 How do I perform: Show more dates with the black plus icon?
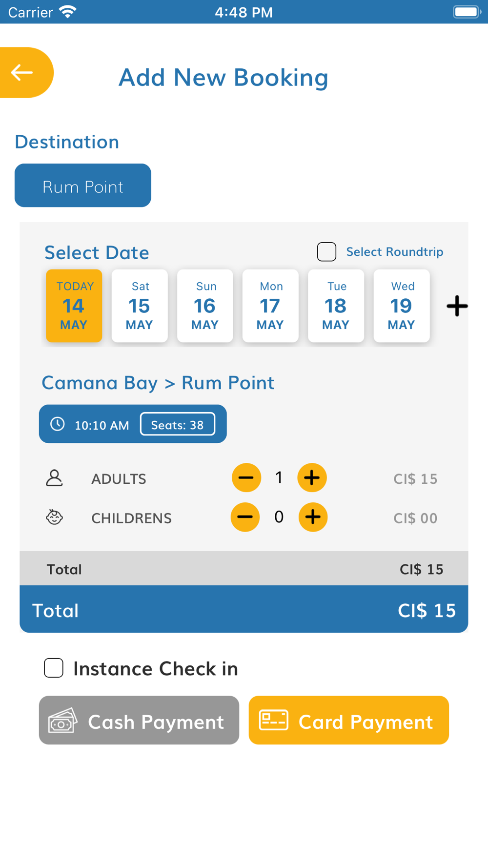pos(457,306)
